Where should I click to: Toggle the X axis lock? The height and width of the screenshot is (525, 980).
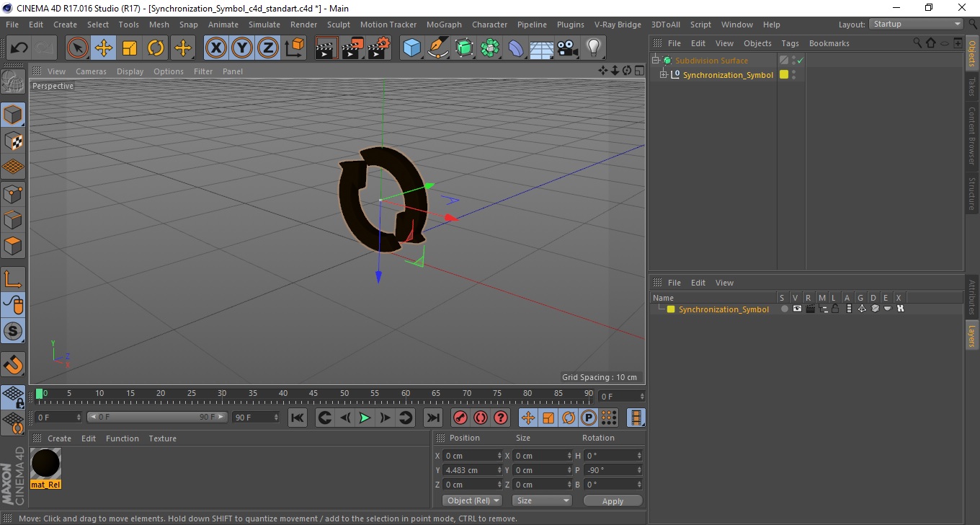click(x=216, y=48)
